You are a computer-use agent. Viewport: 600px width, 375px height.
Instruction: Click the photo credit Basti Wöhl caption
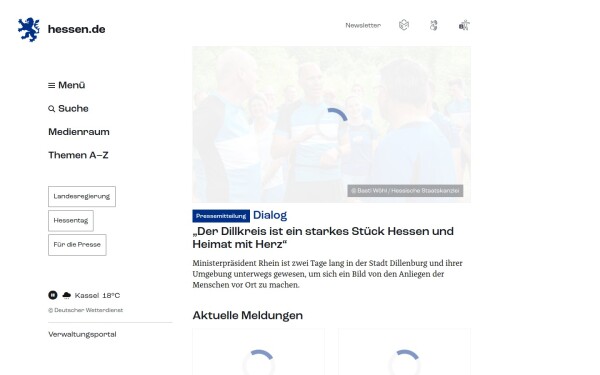pyautogui.click(x=405, y=191)
